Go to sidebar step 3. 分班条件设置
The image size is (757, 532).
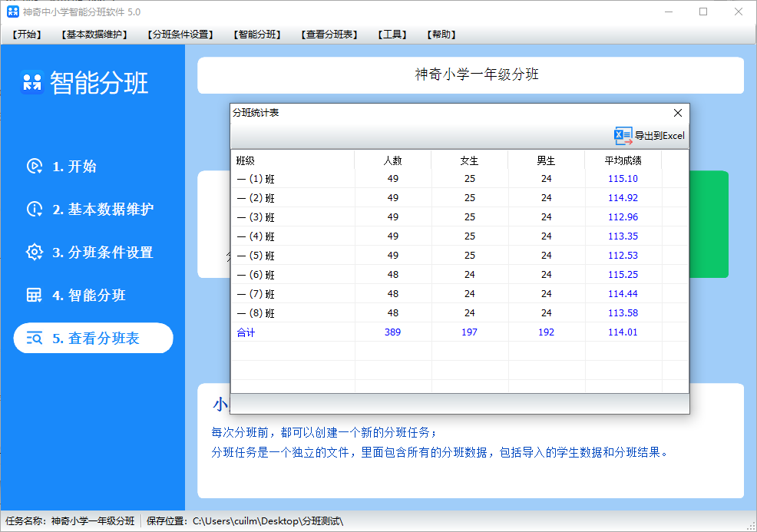point(103,253)
